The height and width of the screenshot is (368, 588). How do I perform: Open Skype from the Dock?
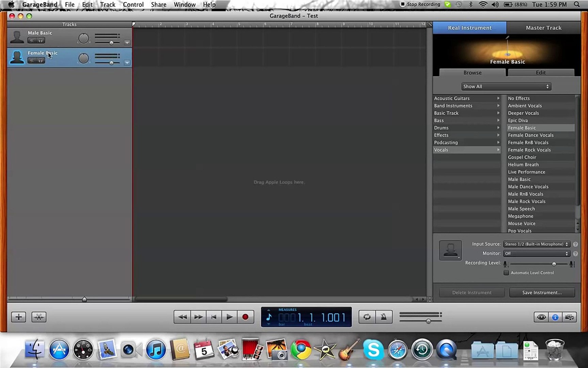[x=373, y=350]
